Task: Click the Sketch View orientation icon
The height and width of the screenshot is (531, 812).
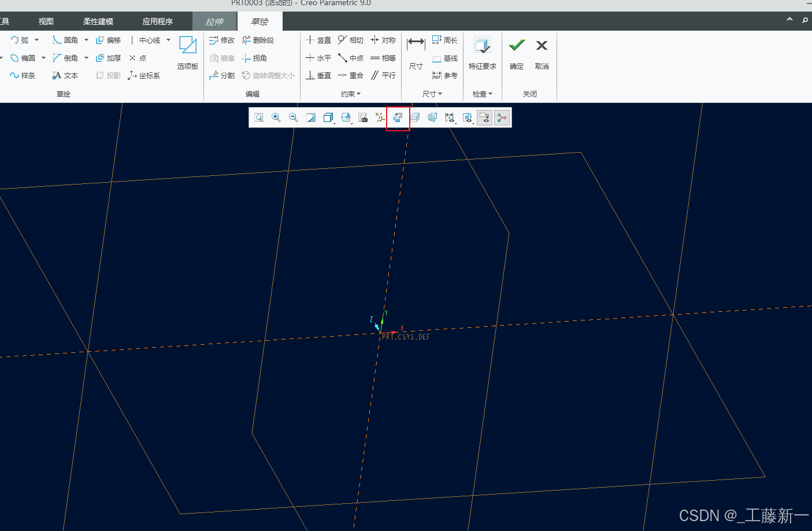Action: 398,117
